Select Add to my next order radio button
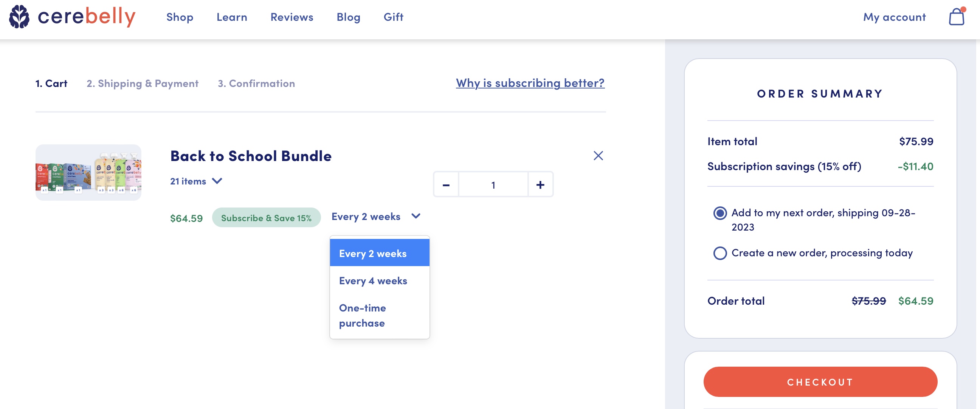 coord(720,213)
